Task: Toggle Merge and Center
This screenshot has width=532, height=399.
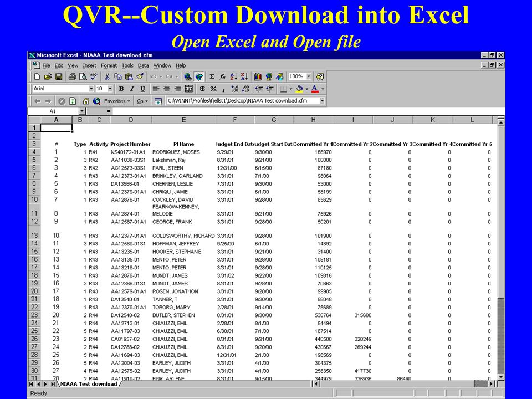Action: tap(188, 89)
